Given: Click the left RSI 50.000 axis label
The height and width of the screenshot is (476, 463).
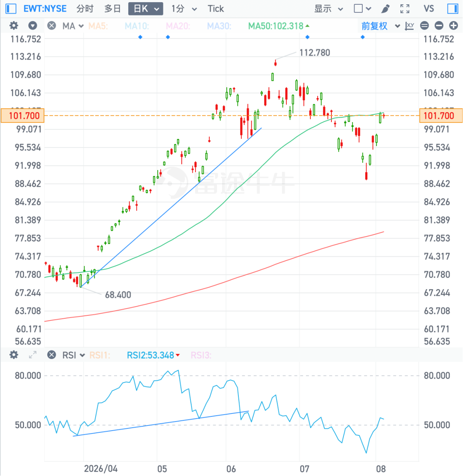Looking at the screenshot, I should tap(27, 425).
